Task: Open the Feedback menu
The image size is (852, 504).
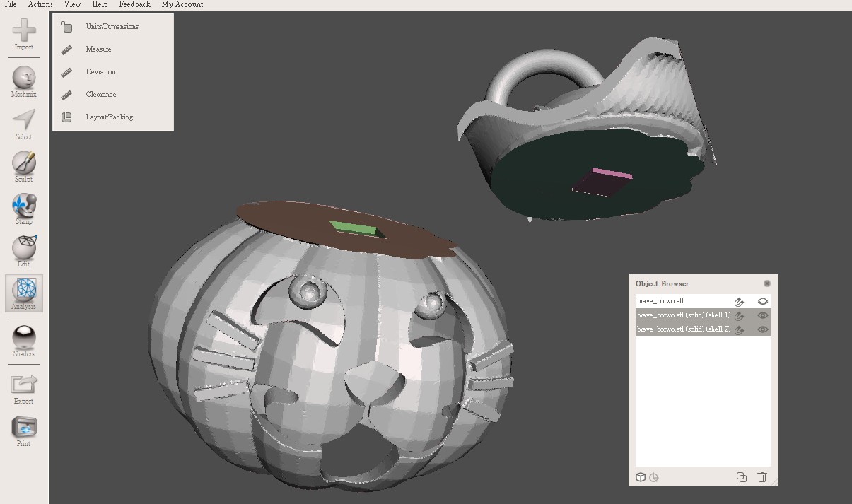Action: tap(134, 4)
